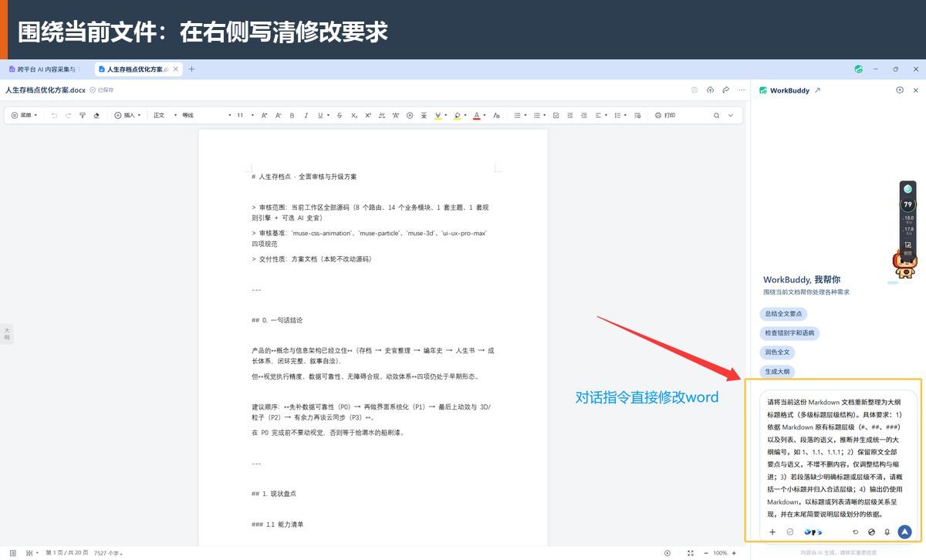
Task: Decrease paragraph indent
Action: point(570,116)
